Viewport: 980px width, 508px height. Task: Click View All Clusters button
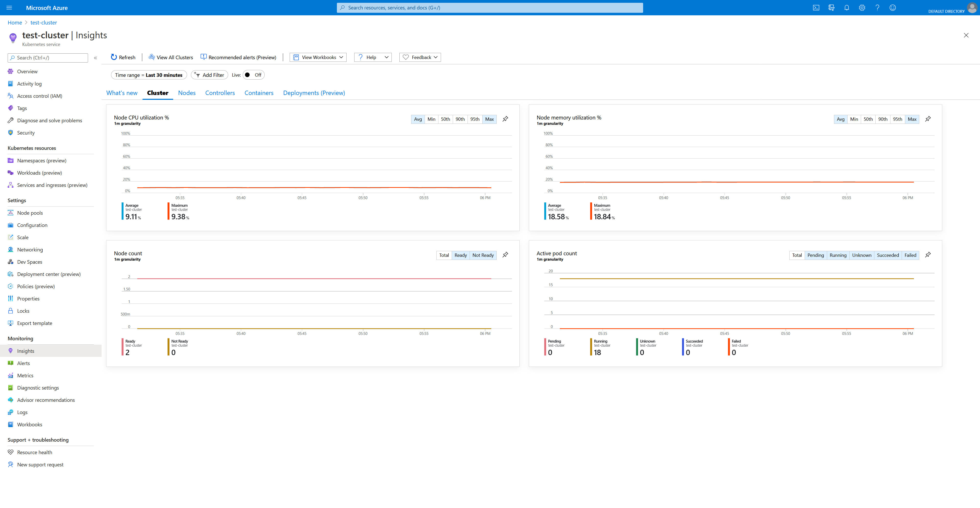pyautogui.click(x=171, y=57)
